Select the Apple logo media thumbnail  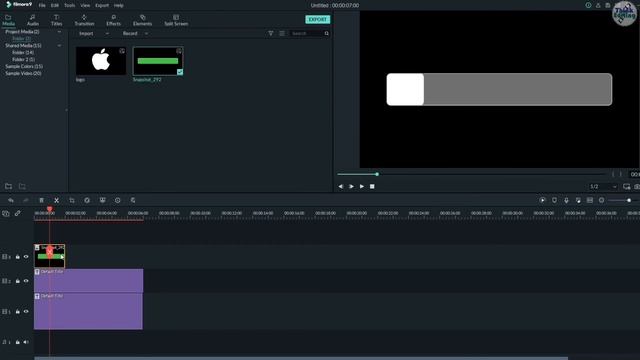point(101,61)
